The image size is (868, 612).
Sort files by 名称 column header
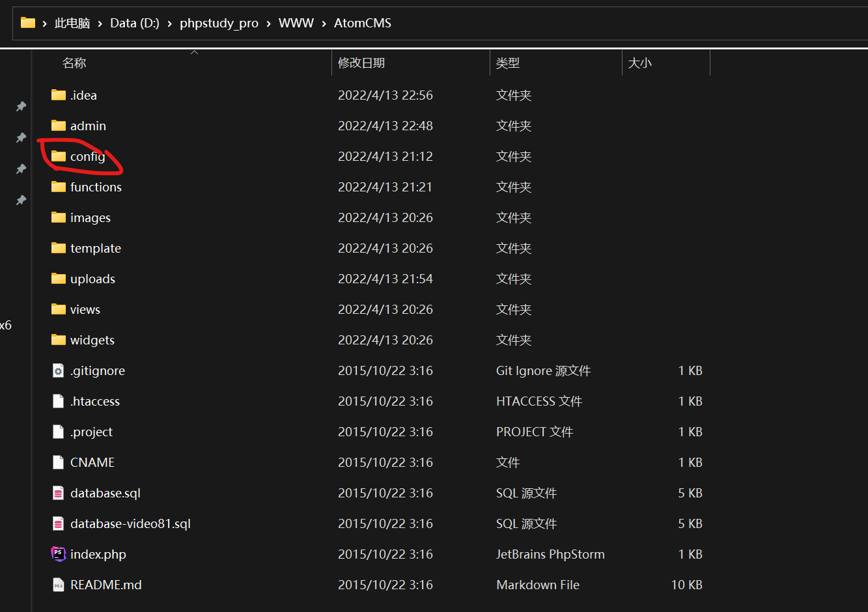pos(74,63)
